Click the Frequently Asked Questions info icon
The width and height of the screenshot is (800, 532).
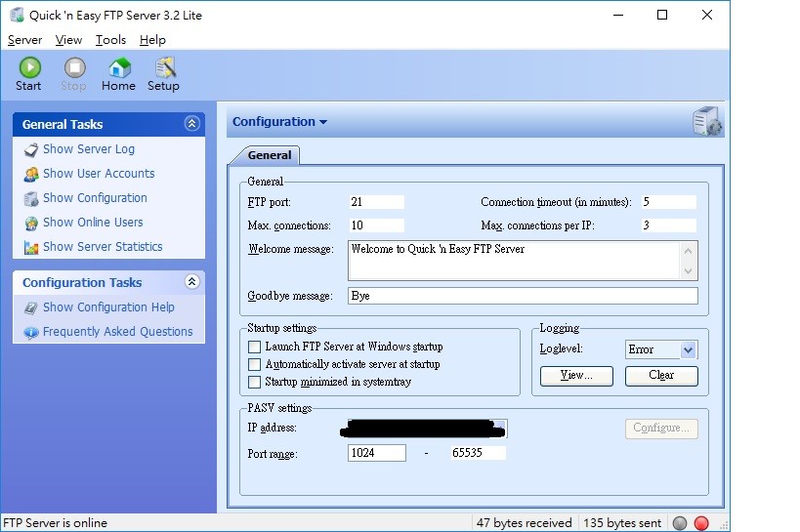(x=31, y=333)
